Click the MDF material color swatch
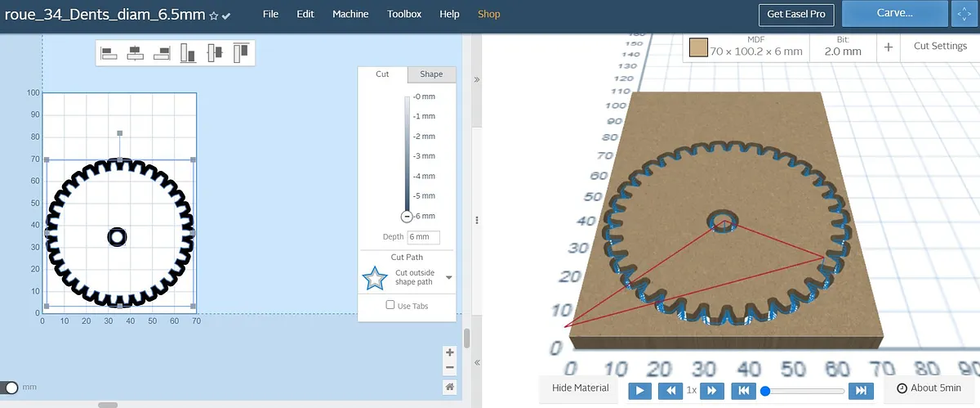Viewport: 980px width, 408px height. click(x=697, y=47)
